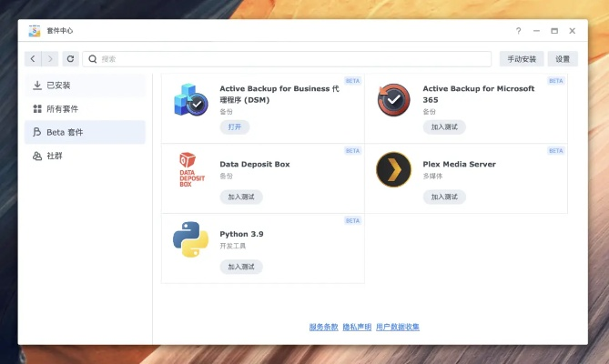Viewport: 609px width, 364px height.
Task: Open Active Backup for Microsoft 365 icon
Action: [394, 100]
